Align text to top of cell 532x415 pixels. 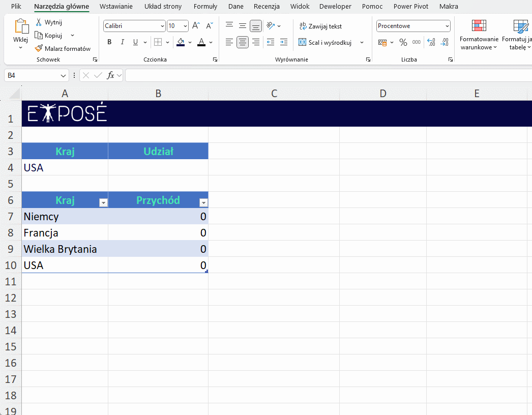click(x=229, y=26)
